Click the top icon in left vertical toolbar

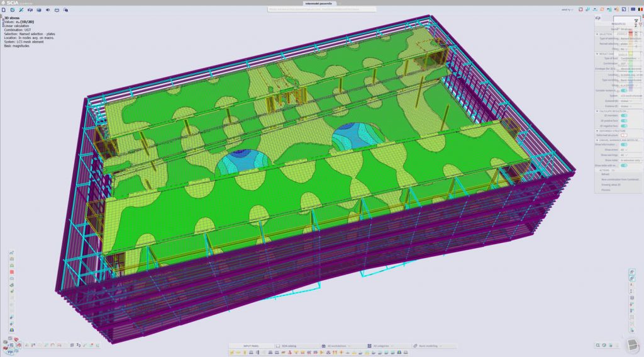(x=12, y=253)
